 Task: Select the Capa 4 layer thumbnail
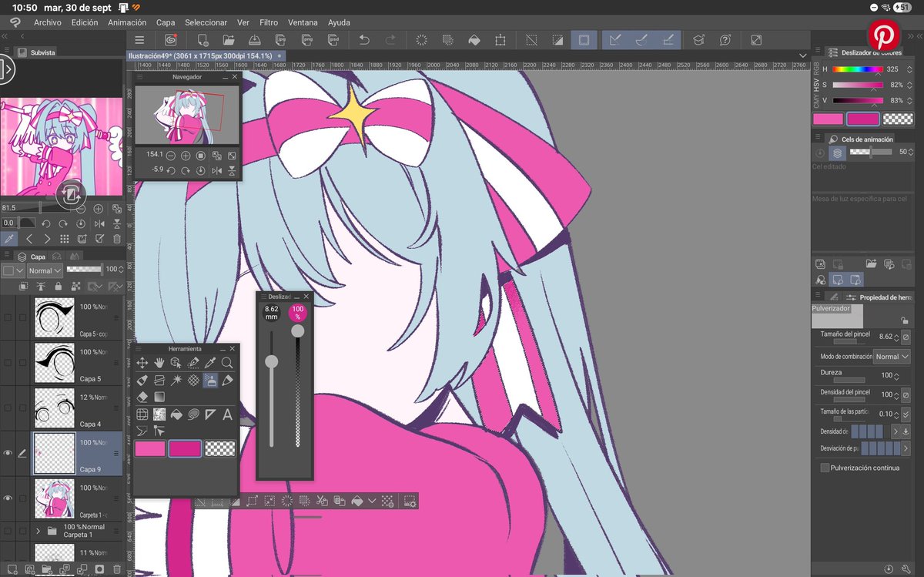(x=55, y=408)
